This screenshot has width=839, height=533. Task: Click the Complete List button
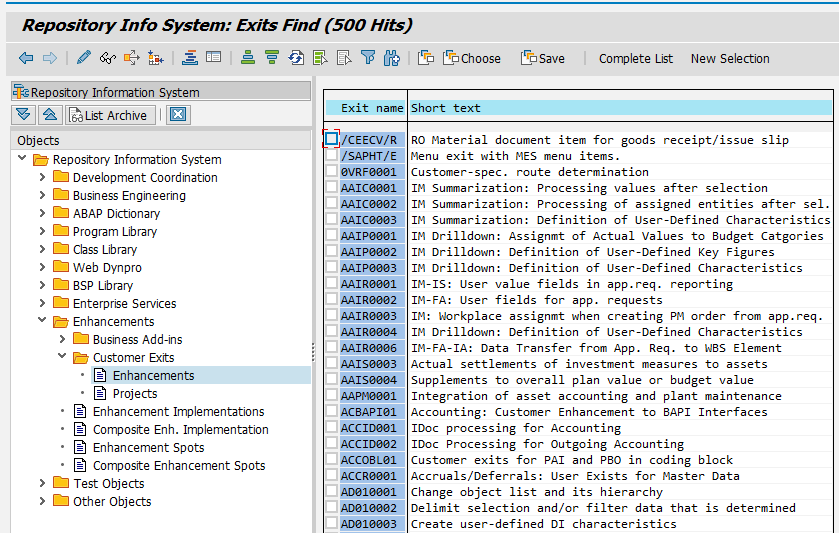tap(636, 58)
